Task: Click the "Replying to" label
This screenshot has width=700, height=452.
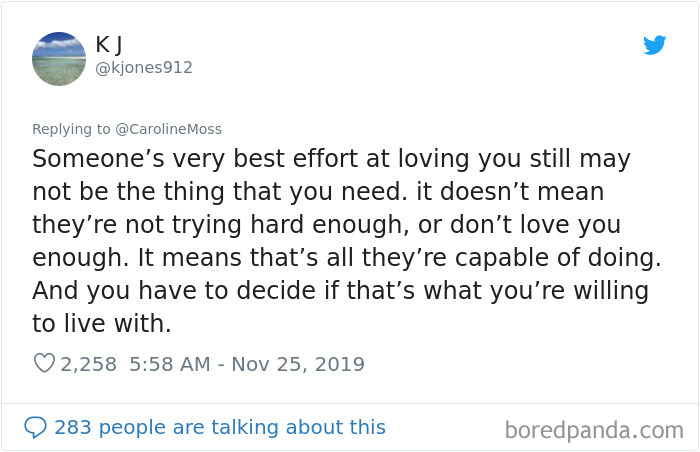Action: (x=71, y=129)
